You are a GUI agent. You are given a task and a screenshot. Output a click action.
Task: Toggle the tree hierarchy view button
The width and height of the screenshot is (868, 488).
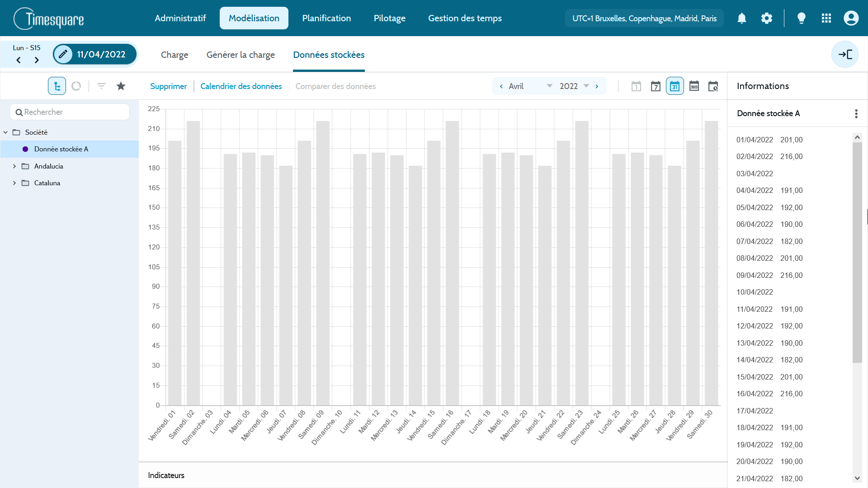click(x=57, y=86)
